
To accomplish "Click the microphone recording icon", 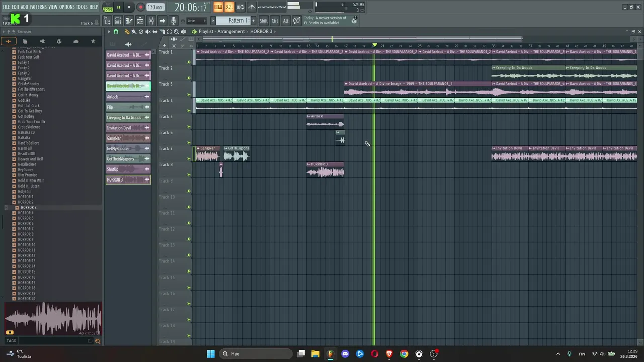I will tap(173, 21).
